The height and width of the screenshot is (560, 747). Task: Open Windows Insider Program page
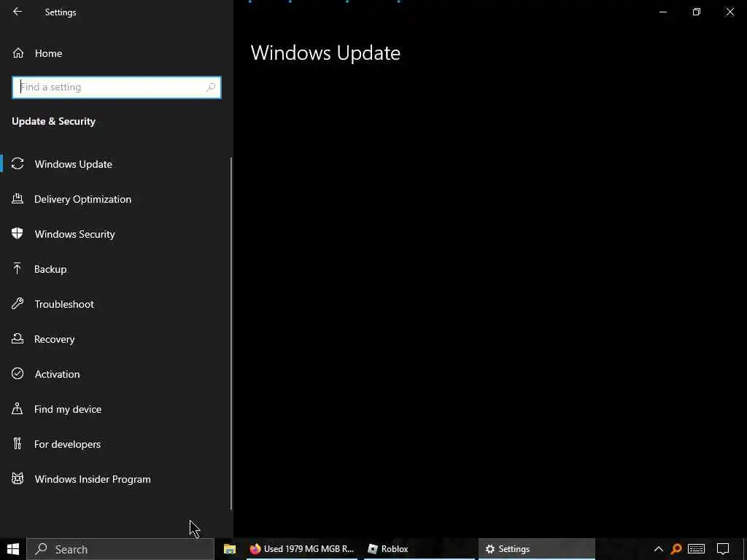93,479
